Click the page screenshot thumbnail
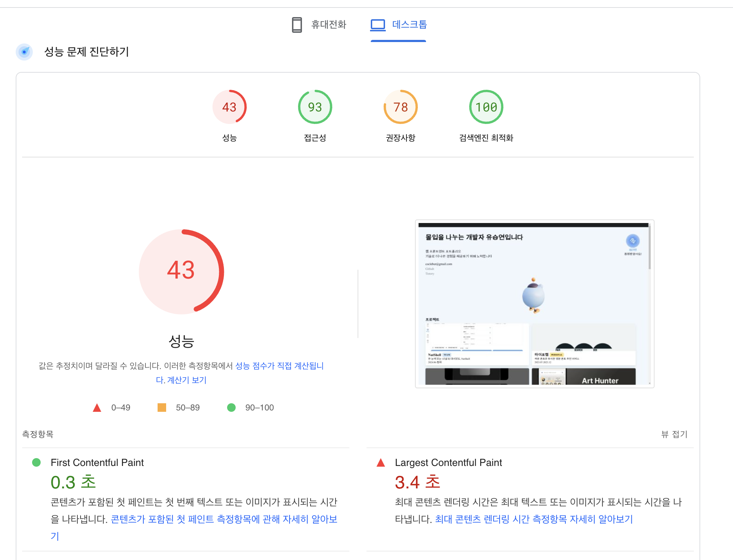The height and width of the screenshot is (560, 733). [534, 304]
